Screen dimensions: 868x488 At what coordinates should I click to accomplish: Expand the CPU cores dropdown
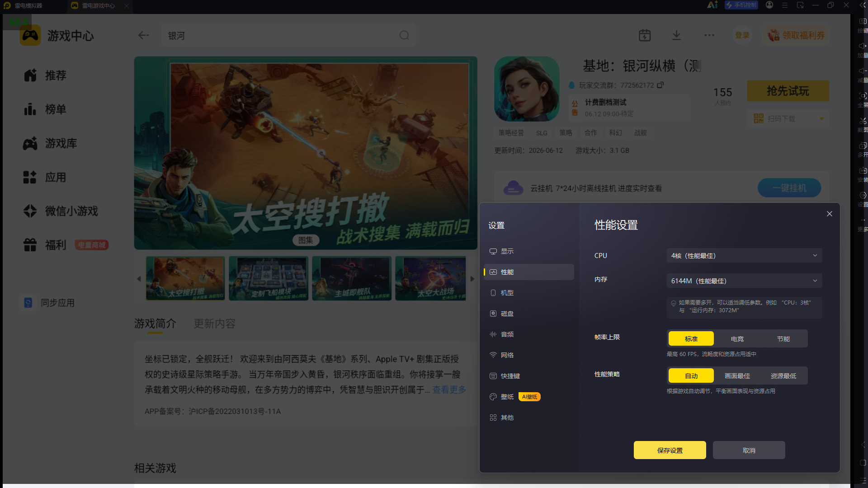point(744,255)
